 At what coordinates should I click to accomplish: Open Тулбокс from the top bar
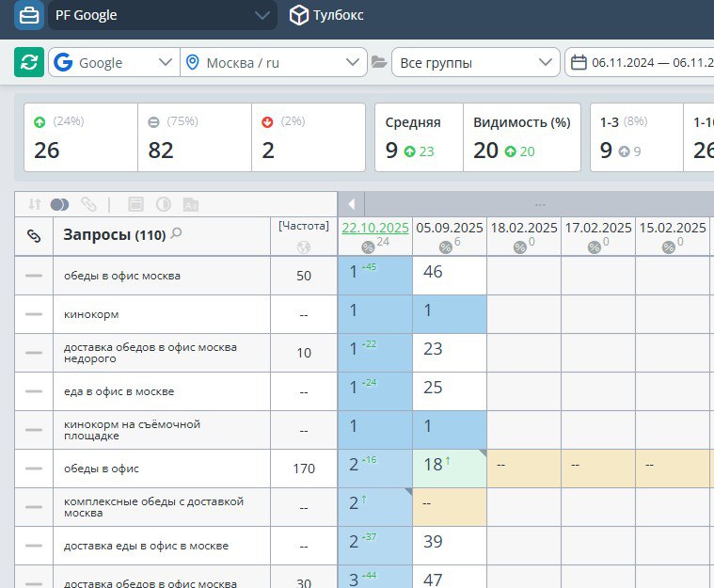tap(326, 15)
